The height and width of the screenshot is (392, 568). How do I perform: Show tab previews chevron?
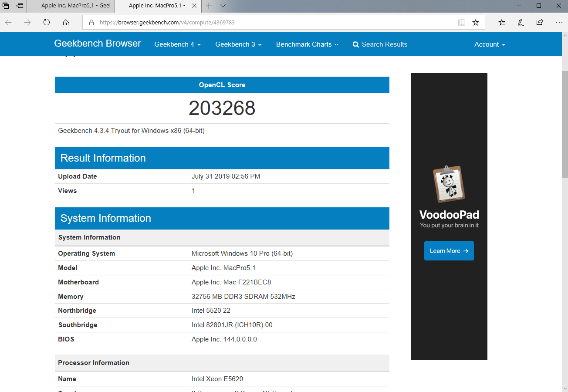223,6
